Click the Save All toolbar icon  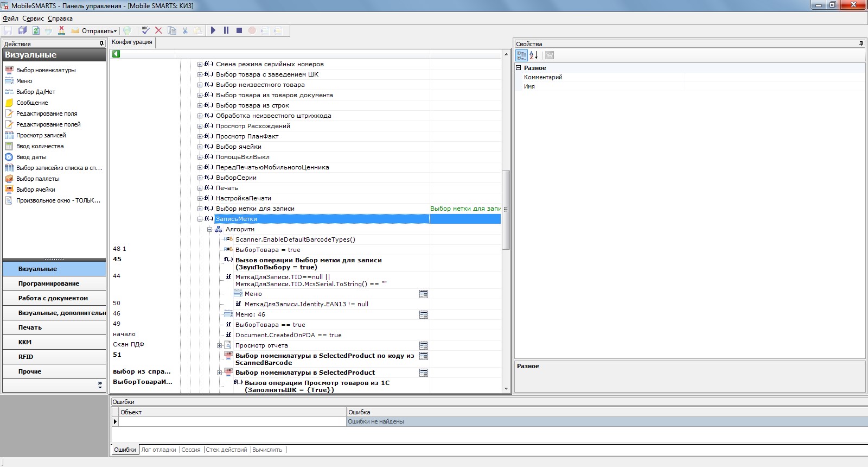[x=22, y=30]
